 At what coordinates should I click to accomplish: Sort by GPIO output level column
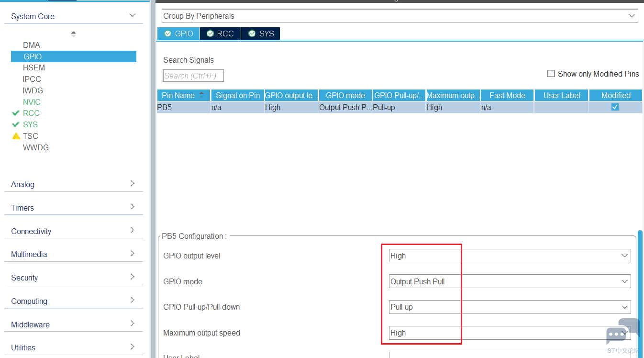291,95
